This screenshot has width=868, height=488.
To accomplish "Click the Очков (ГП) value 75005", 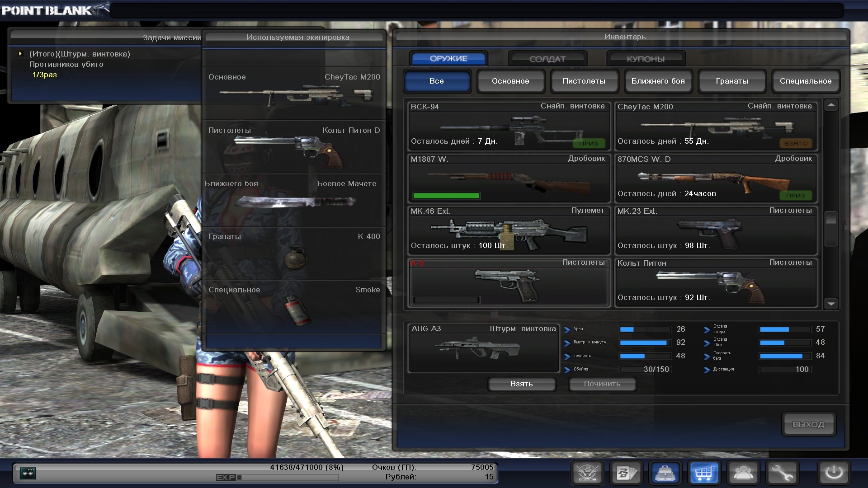I will pos(482,467).
